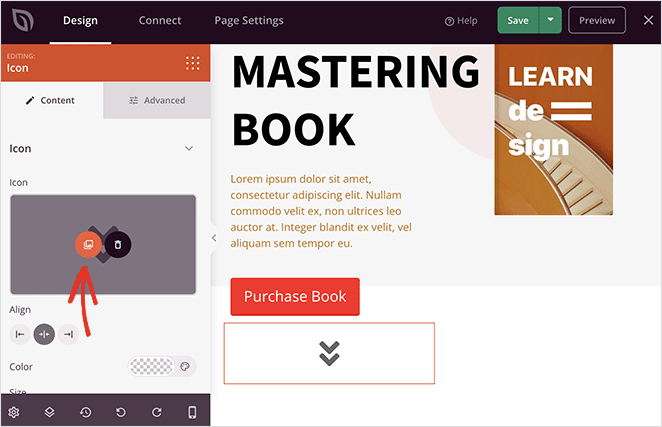The height and width of the screenshot is (427, 662).
Task: Click the Preview button
Action: [x=597, y=20]
